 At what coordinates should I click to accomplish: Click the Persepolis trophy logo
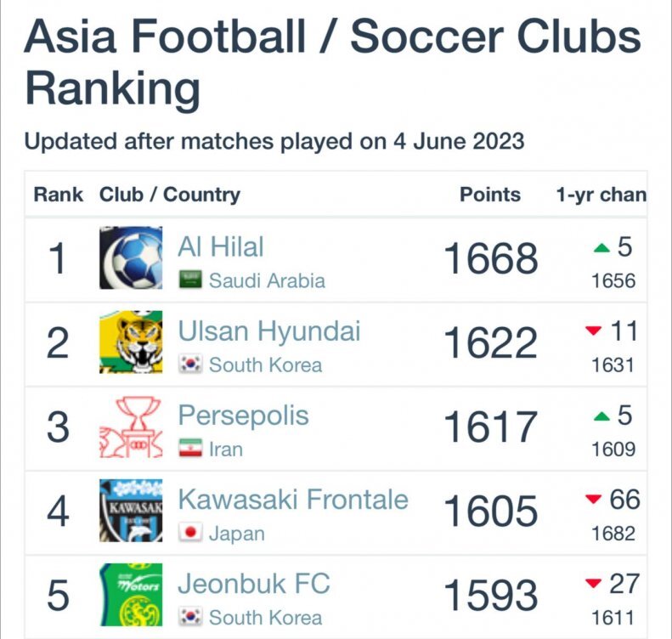[131, 427]
